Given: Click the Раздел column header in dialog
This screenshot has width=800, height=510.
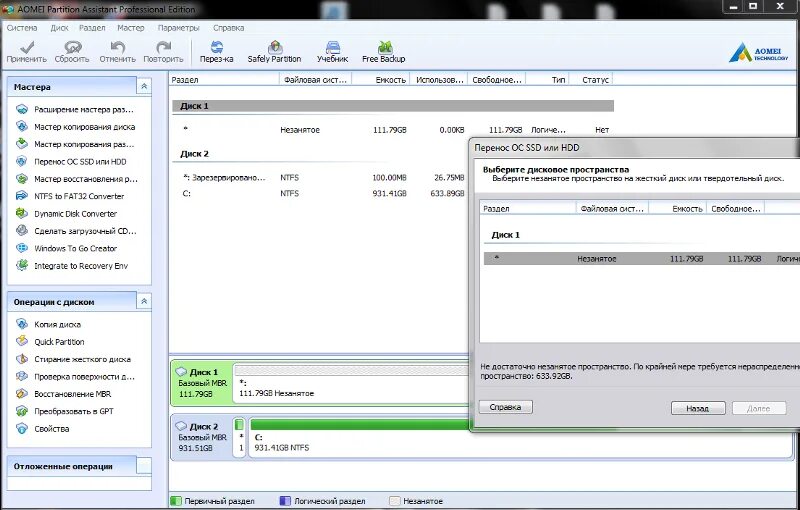Looking at the screenshot, I should pyautogui.click(x=528, y=209).
